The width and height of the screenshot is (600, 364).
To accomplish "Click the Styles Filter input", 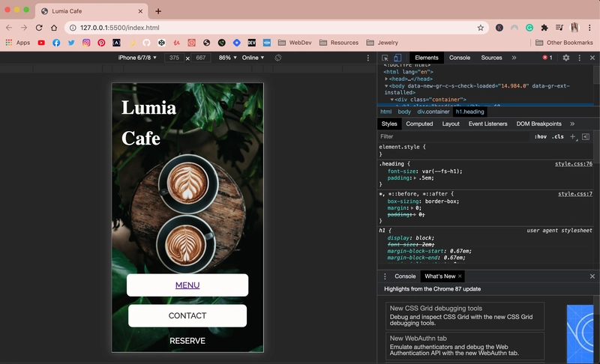I will [x=454, y=136].
